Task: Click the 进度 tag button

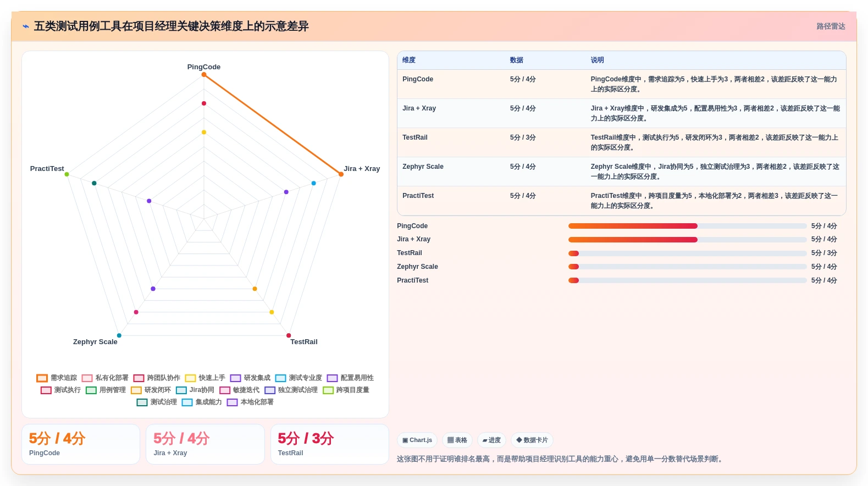Action: (x=491, y=440)
